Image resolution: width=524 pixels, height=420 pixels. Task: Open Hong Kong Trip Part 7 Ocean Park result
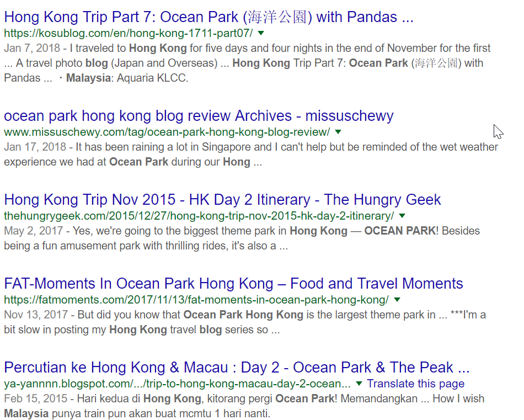click(208, 17)
